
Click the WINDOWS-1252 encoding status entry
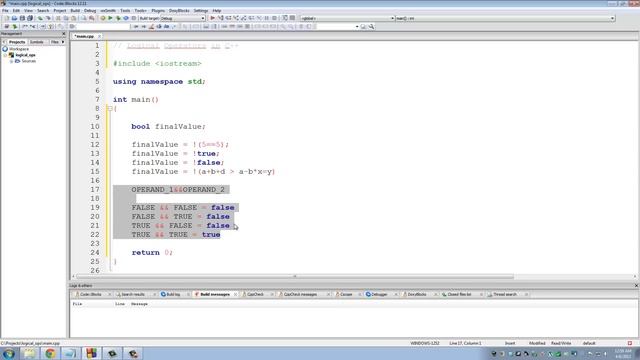424,343
